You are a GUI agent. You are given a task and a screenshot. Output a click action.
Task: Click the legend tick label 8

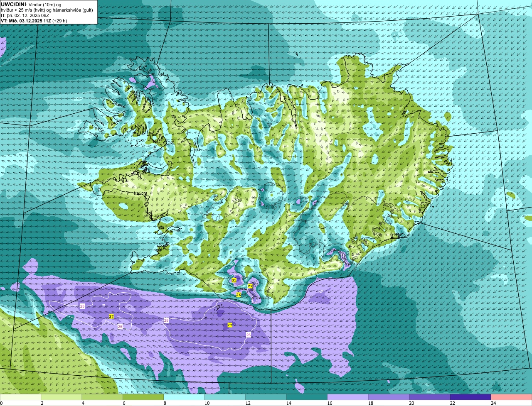pyautogui.click(x=164, y=403)
